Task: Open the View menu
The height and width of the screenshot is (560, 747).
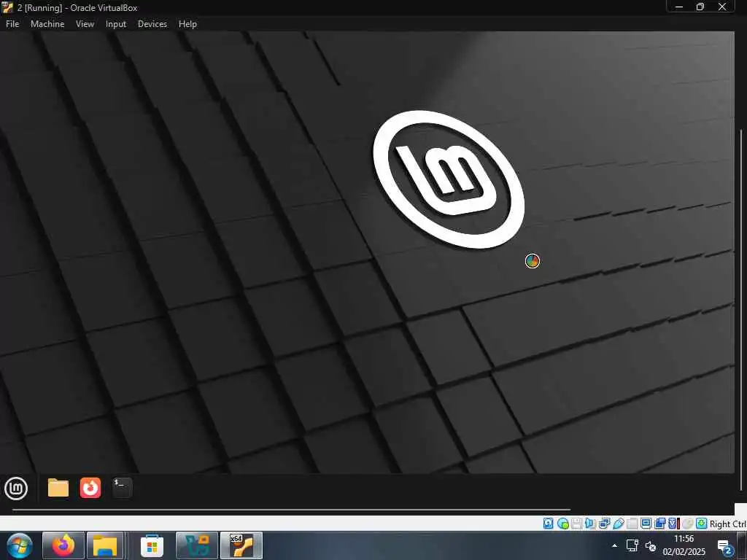Action: tap(85, 24)
